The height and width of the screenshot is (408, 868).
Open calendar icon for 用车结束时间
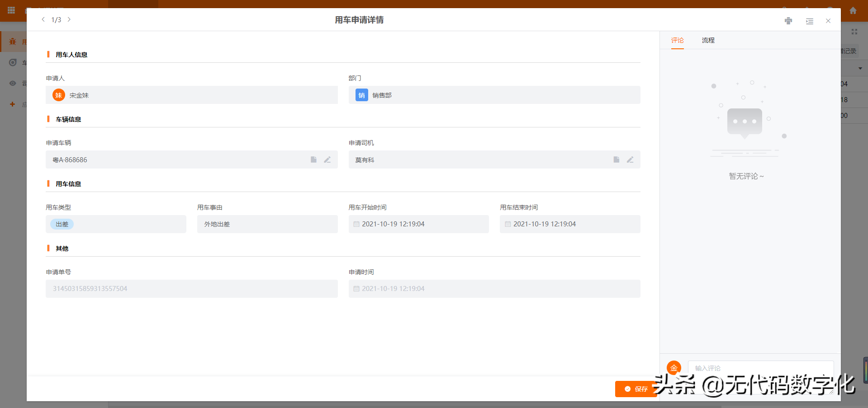click(508, 224)
